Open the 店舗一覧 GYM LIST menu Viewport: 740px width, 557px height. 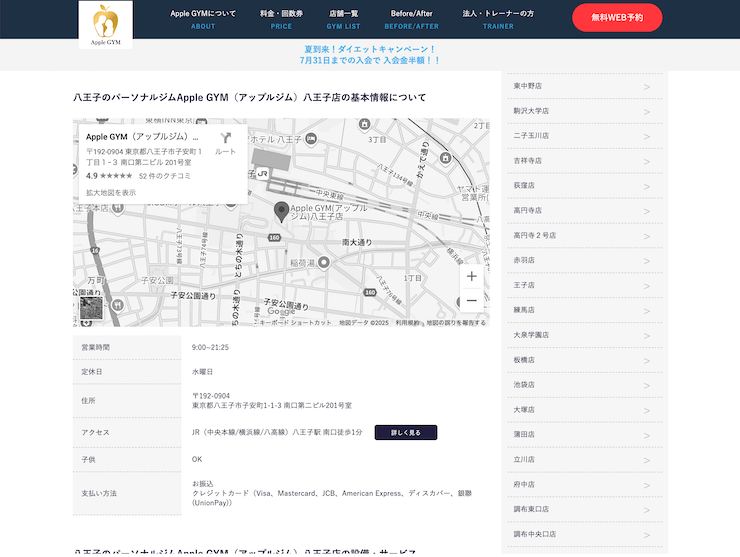[x=343, y=19]
